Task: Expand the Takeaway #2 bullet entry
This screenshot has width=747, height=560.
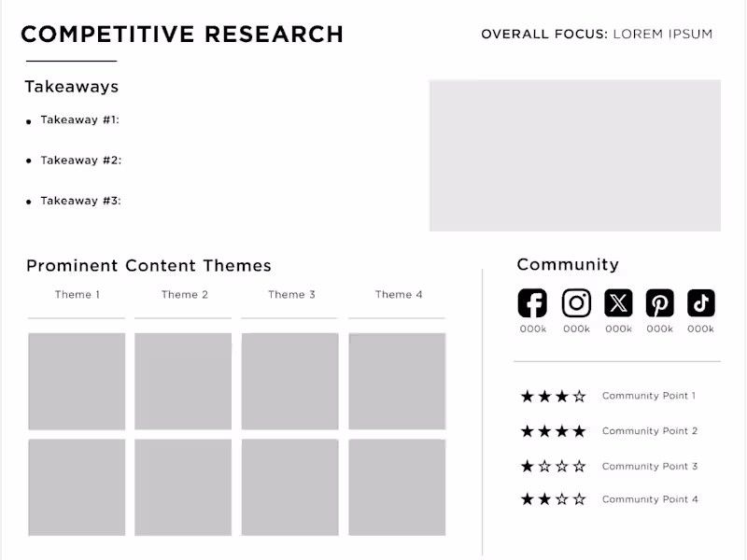Action: point(79,160)
